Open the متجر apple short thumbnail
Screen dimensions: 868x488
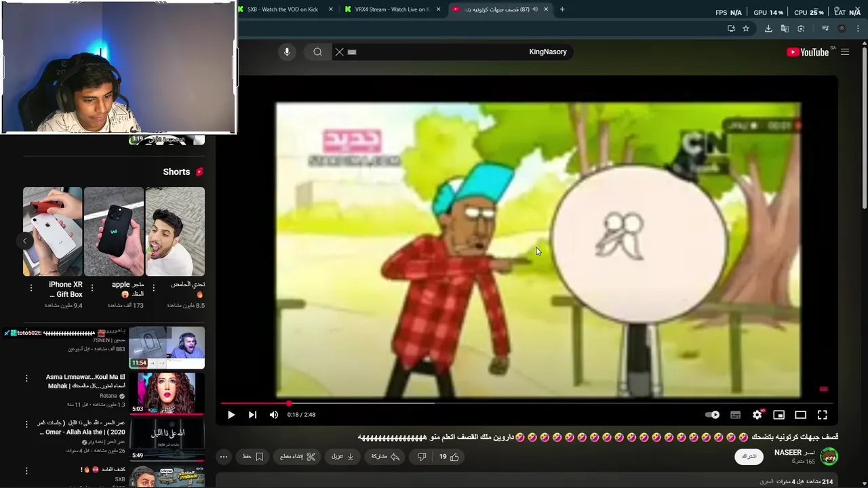(x=114, y=232)
